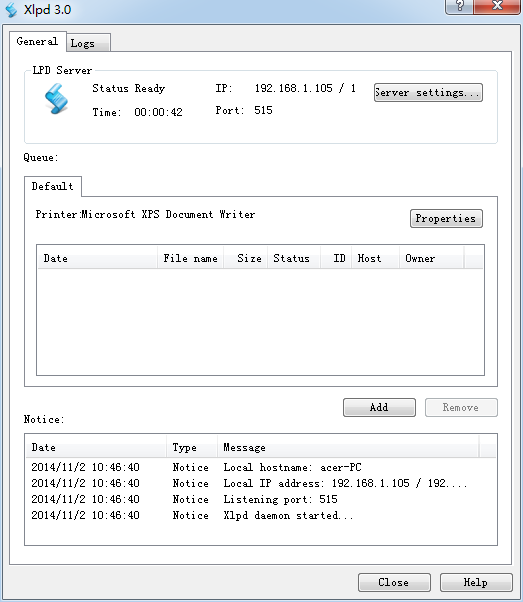Click the LPD Server scroll icon
Screen dimensions: 523x602
(x=56, y=99)
